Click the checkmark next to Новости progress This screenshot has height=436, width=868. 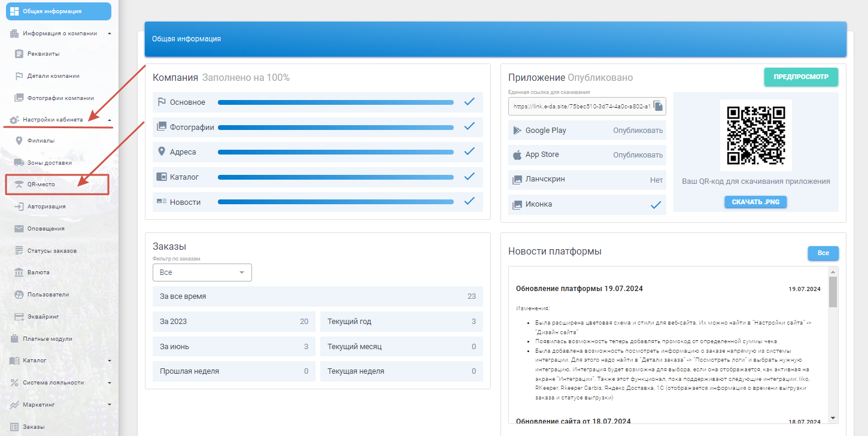pyautogui.click(x=469, y=201)
